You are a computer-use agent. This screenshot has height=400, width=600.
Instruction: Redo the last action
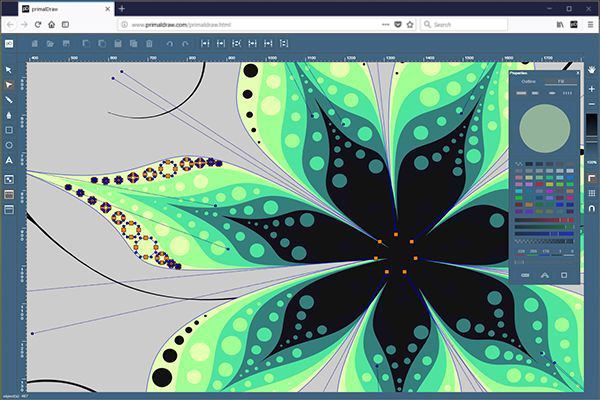tap(185, 44)
